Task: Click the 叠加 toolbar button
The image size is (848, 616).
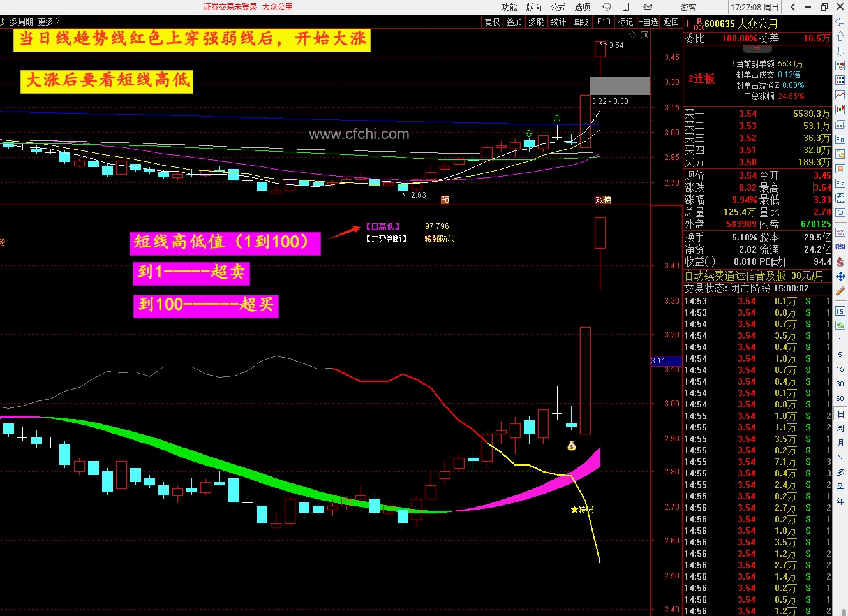Action: point(514,22)
